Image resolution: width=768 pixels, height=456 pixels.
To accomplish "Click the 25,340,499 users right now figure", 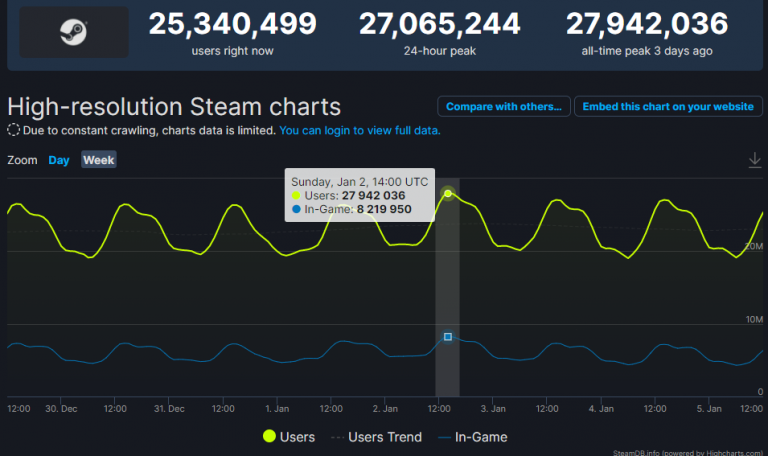I will (233, 23).
